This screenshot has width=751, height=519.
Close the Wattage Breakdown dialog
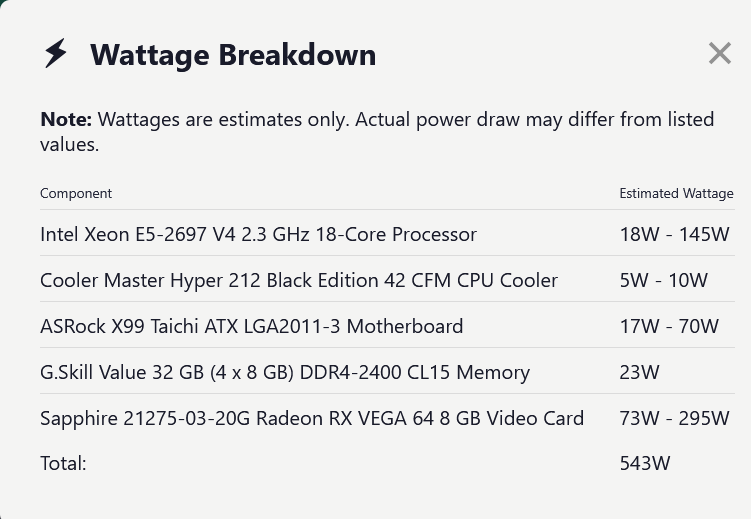point(719,53)
